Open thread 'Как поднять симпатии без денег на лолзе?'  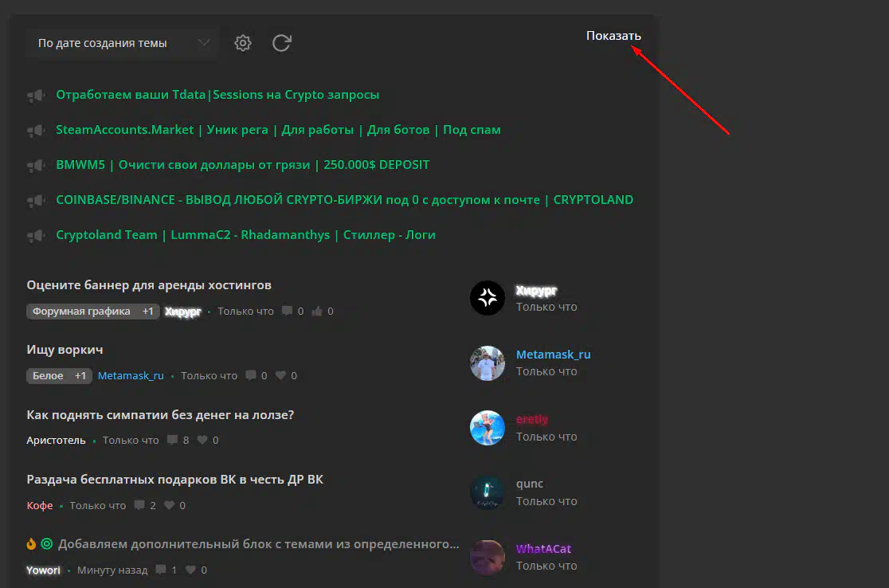tap(160, 415)
